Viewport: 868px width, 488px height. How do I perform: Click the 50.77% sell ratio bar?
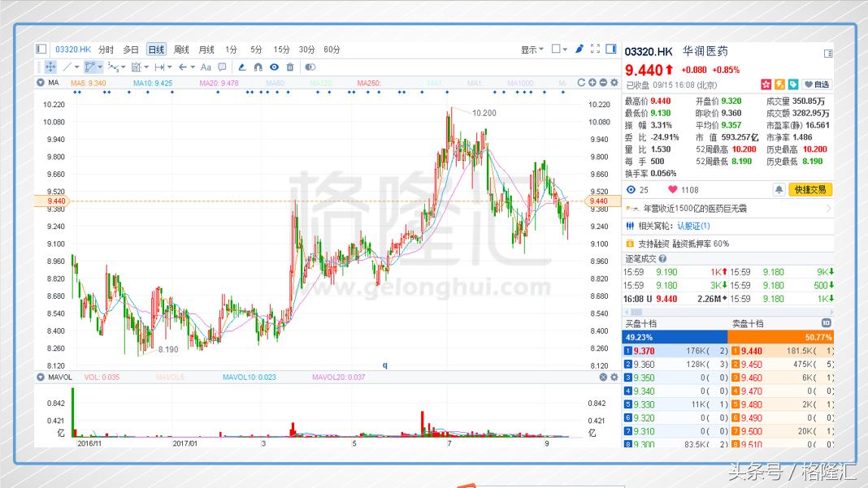click(780, 337)
